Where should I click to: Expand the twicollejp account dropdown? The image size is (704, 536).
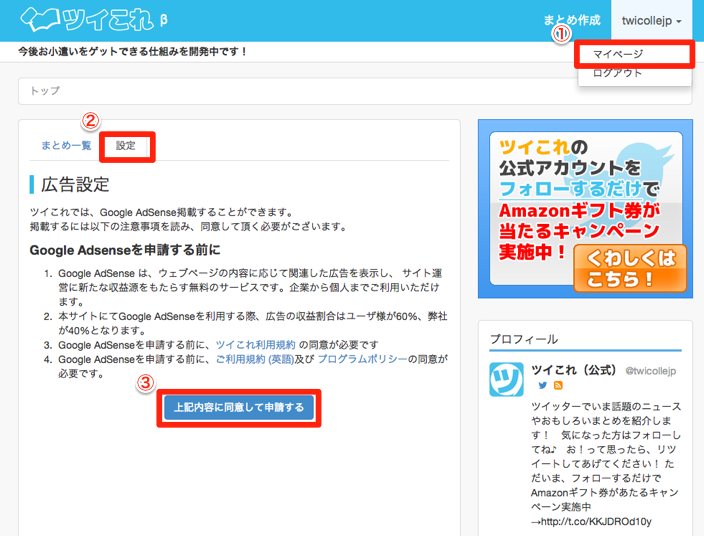651,21
